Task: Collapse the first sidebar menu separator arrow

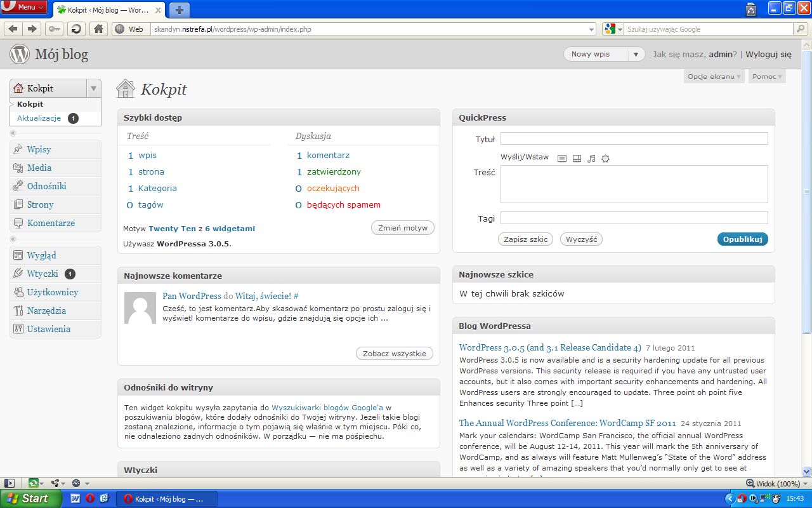Action: point(13,133)
